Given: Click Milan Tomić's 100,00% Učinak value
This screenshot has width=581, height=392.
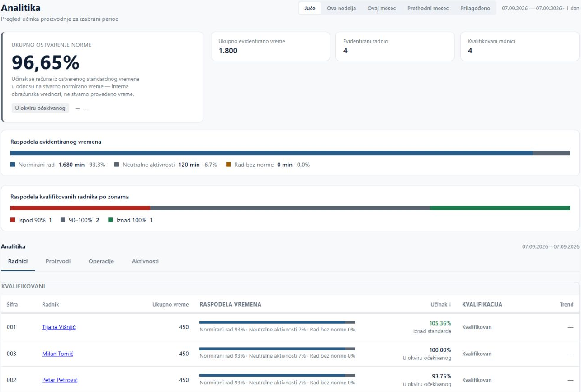Looking at the screenshot, I should (x=440, y=350).
